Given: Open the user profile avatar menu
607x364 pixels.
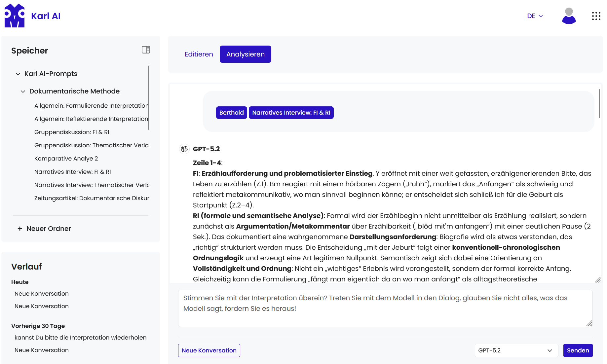Looking at the screenshot, I should point(569,16).
